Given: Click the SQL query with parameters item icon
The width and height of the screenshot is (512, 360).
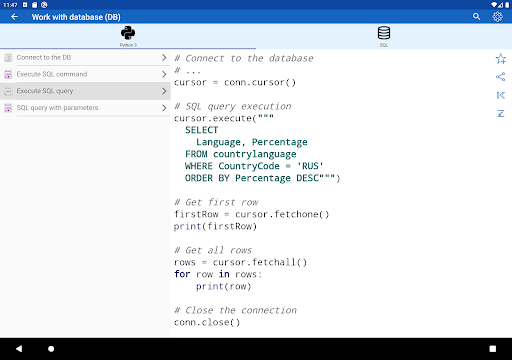Looking at the screenshot, I should [8, 108].
